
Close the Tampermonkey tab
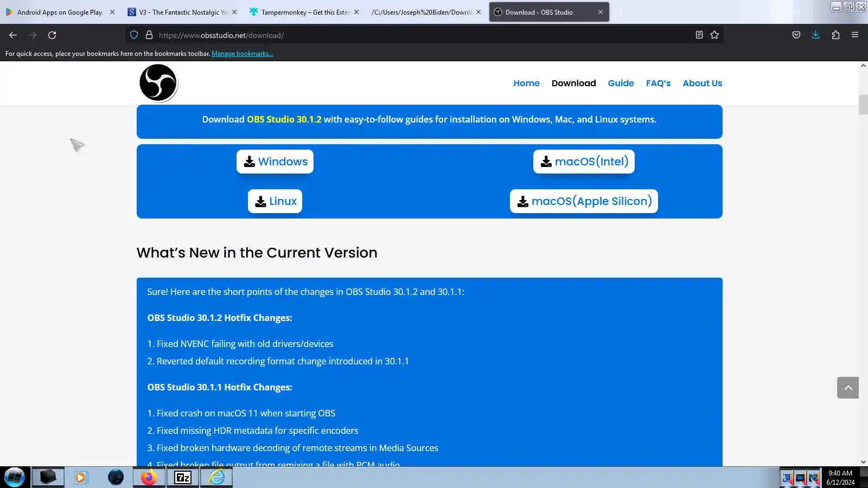[356, 12]
